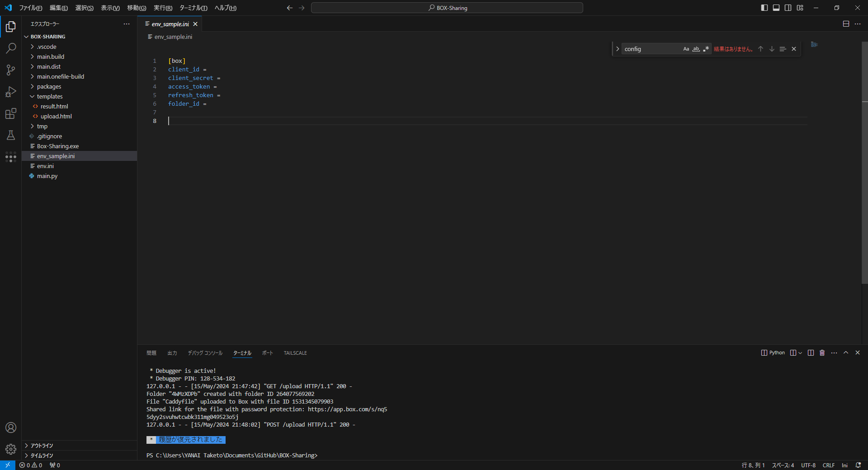Go to previous match in find widget

tap(760, 49)
